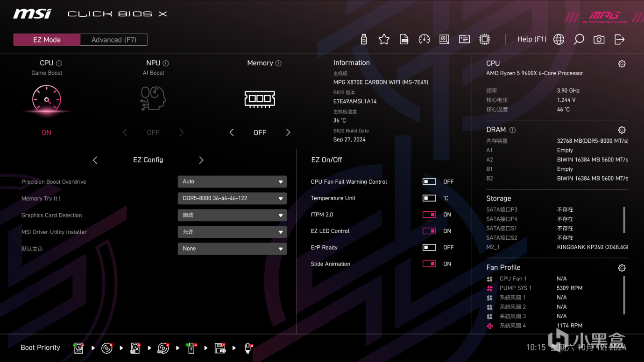Open the M-Flash USB update icon
The height and width of the screenshot is (362, 644).
click(364, 40)
